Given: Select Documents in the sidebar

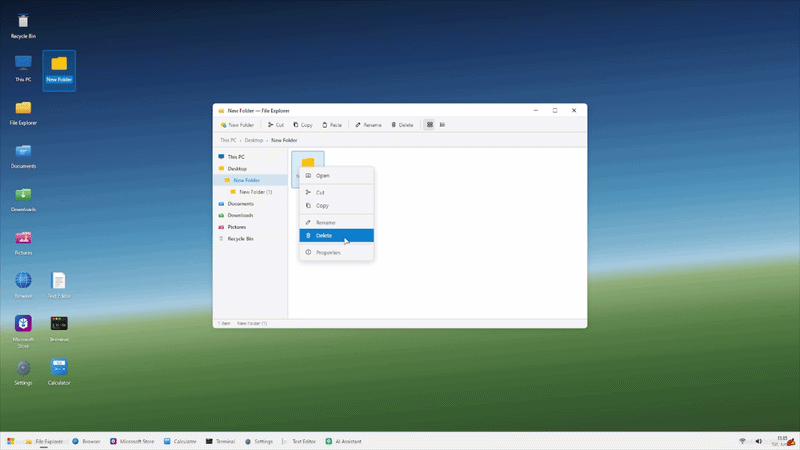Looking at the screenshot, I should [250, 204].
